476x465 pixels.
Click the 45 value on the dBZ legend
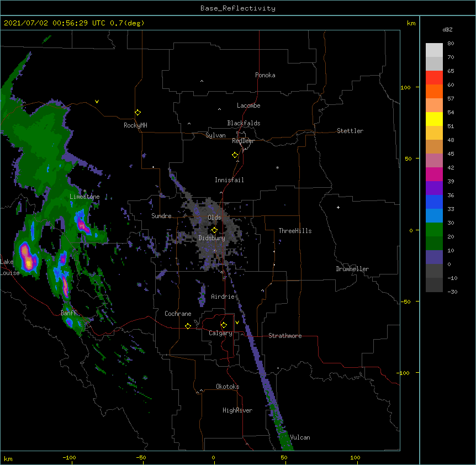click(x=451, y=154)
